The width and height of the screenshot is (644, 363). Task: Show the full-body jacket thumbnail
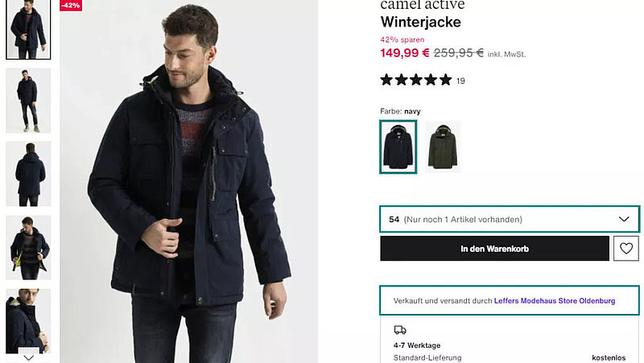28,101
